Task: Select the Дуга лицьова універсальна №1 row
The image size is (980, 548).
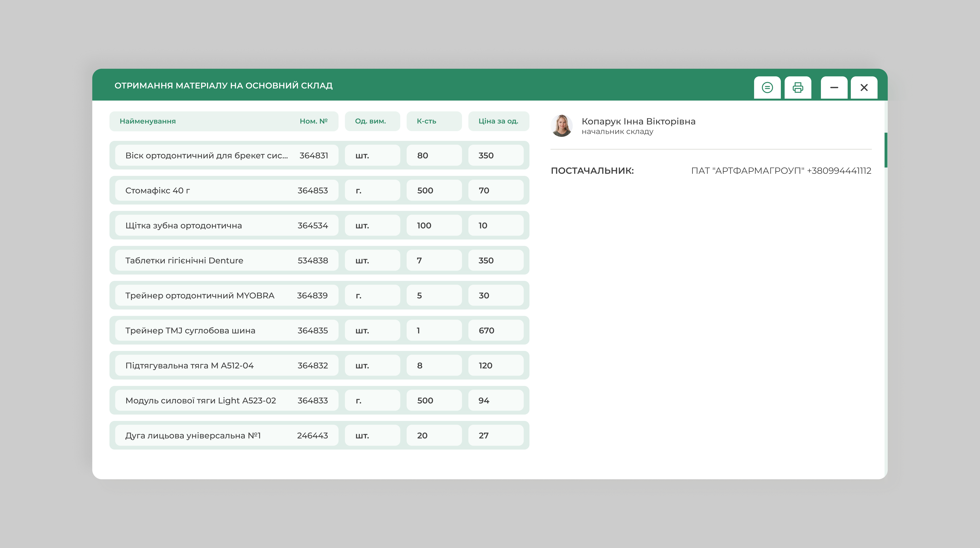Action: click(193, 435)
